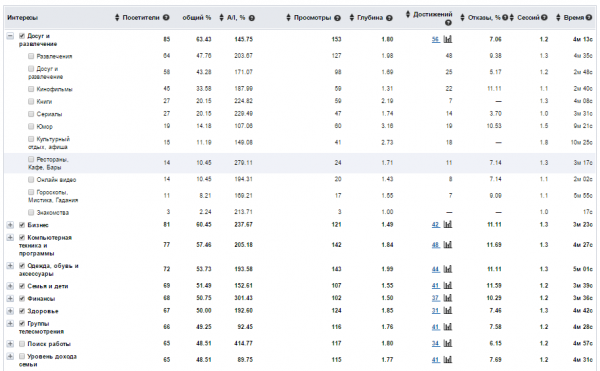600x371 pixels.
Task: Uncheck the Досуг и развлечение parent checkbox
Action: coord(22,36)
